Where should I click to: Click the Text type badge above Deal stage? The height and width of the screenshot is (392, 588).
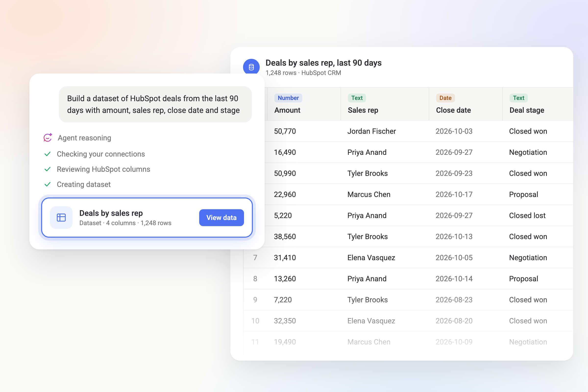[518, 98]
